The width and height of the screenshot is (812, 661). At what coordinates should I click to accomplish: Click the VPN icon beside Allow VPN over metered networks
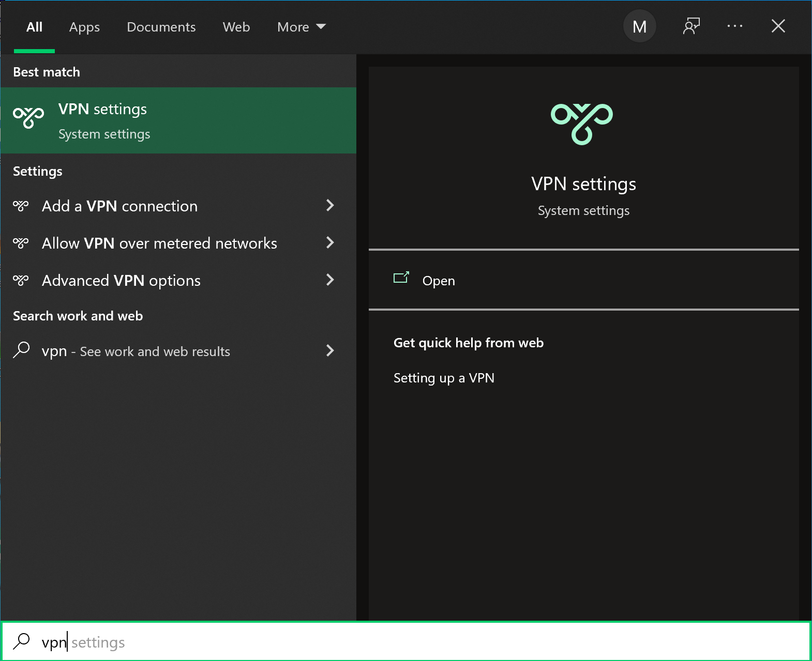[21, 243]
